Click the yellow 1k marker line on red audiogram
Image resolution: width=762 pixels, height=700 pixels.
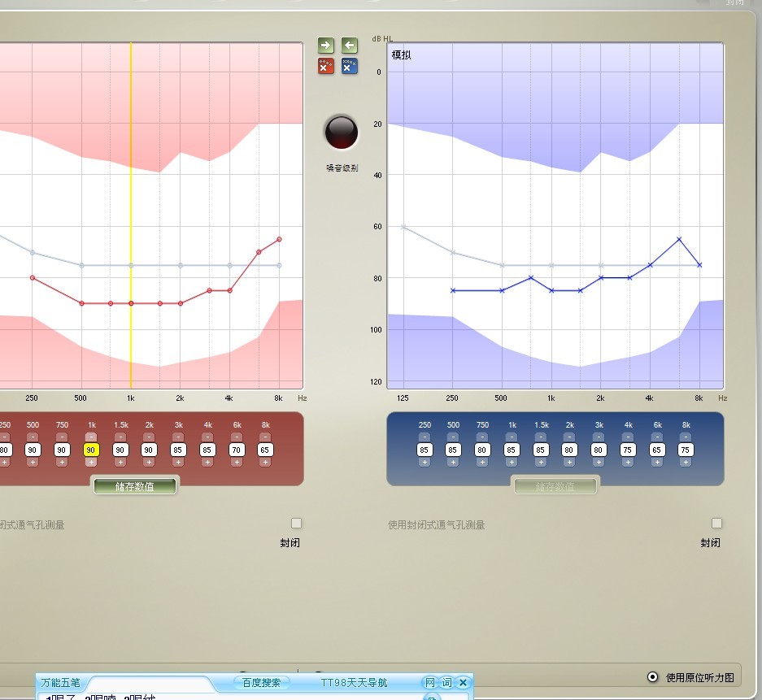click(x=131, y=215)
